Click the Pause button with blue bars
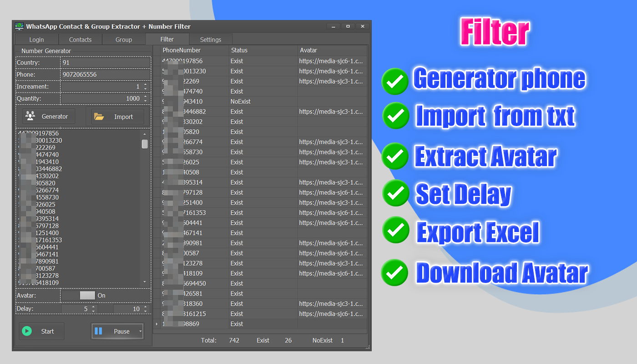 click(x=117, y=331)
